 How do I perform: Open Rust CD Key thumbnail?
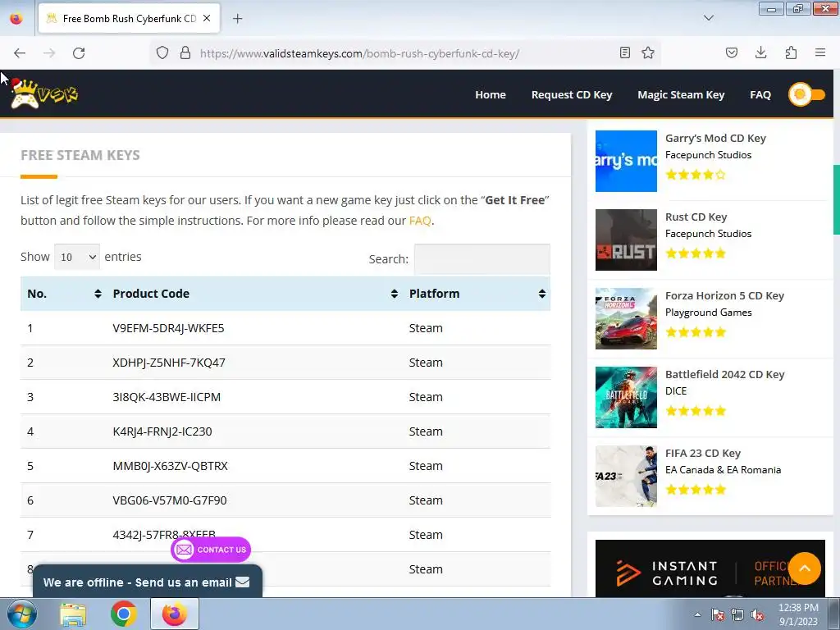pyautogui.click(x=626, y=240)
